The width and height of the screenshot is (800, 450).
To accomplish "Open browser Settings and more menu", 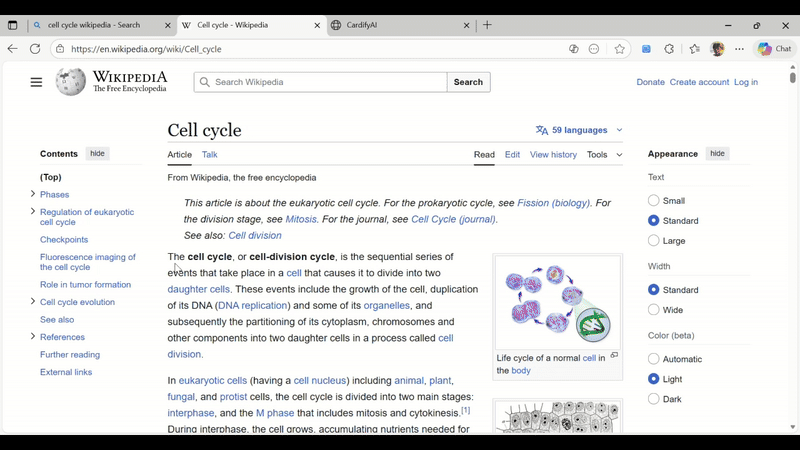I will [739, 49].
